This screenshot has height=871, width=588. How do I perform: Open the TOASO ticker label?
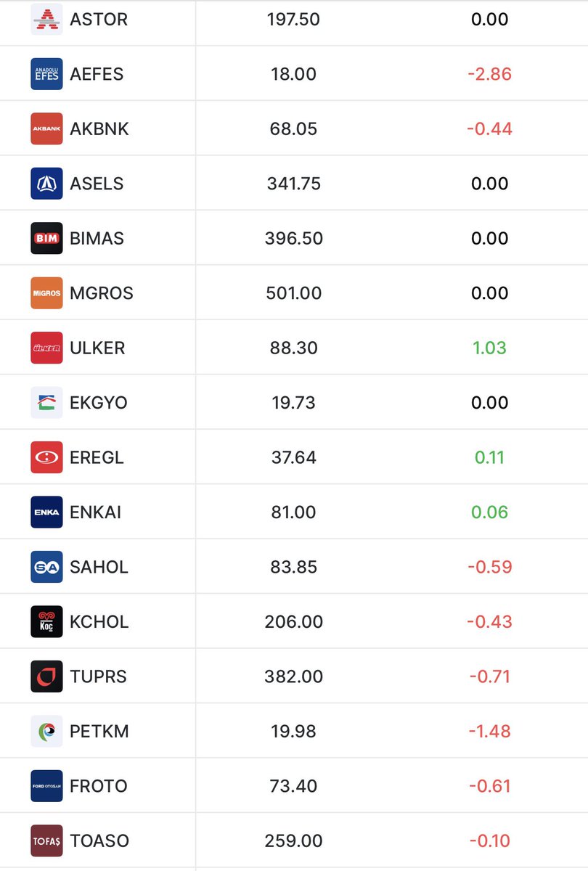pos(99,841)
